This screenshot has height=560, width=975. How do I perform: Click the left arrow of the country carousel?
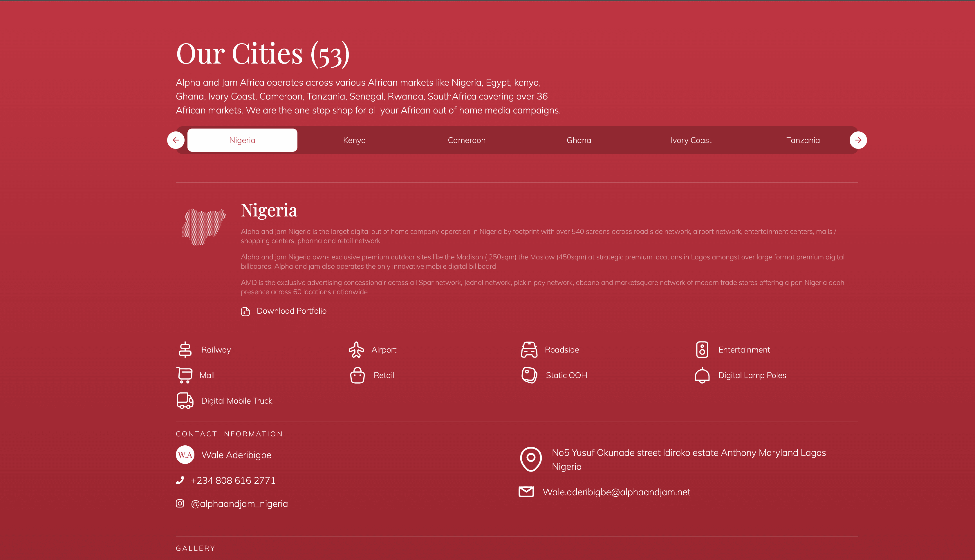click(x=176, y=140)
